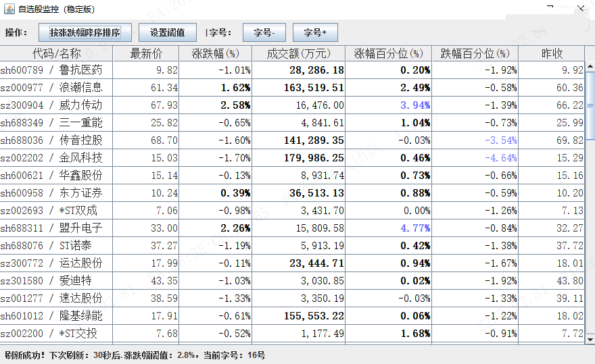Sort by the 最新价 column header
Image resolution: width=595 pixels, height=364 pixels.
pyautogui.click(x=147, y=53)
